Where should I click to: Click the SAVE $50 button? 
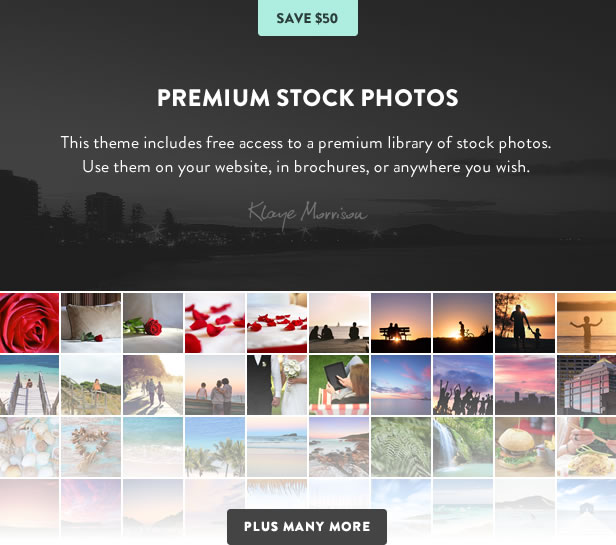(308, 18)
